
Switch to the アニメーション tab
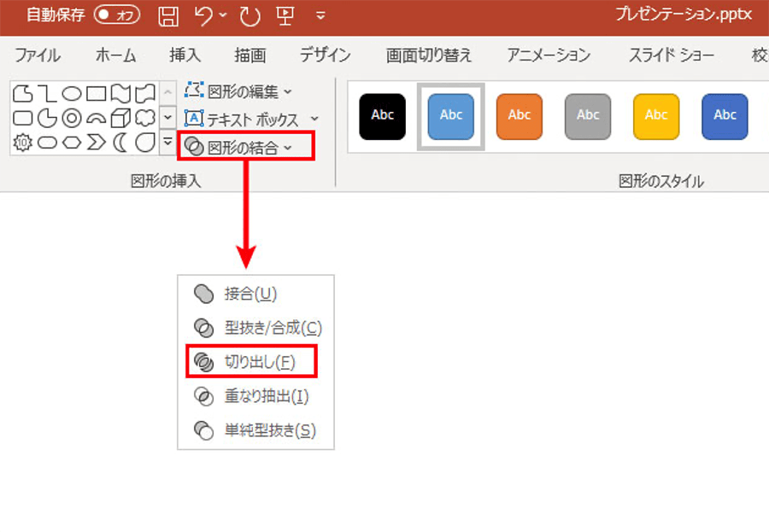click(549, 55)
